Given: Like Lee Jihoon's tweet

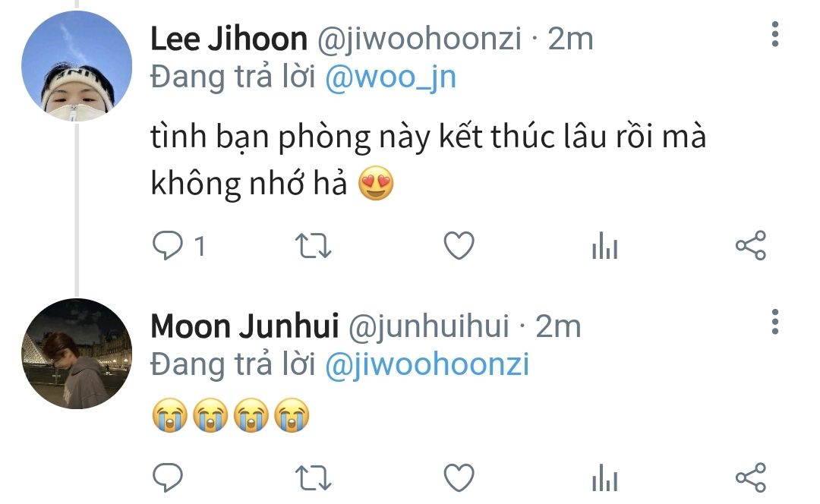Looking at the screenshot, I should pos(459,245).
